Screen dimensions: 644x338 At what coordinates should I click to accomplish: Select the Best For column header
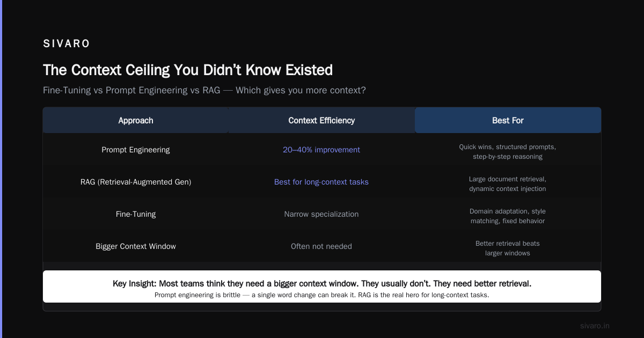pos(508,120)
